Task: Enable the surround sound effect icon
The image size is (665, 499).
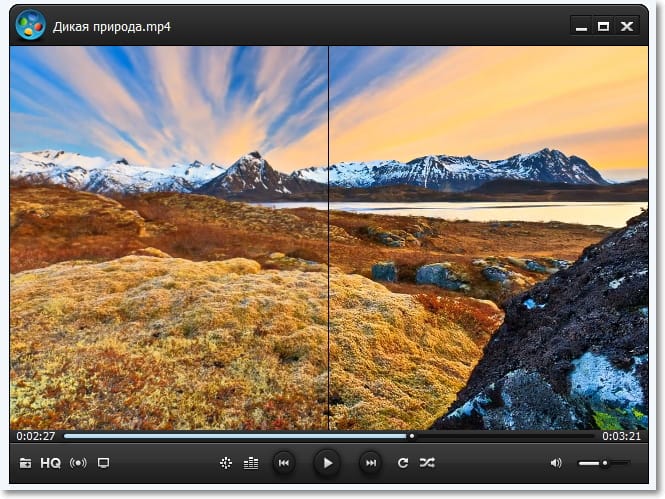Action: pyautogui.click(x=78, y=463)
